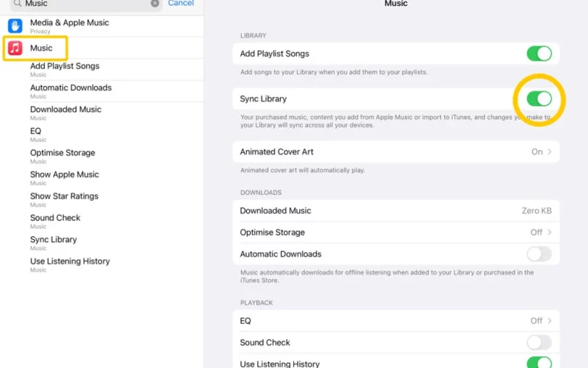Click the Sync Library label in settings
This screenshot has width=588, height=368.
tap(263, 99)
